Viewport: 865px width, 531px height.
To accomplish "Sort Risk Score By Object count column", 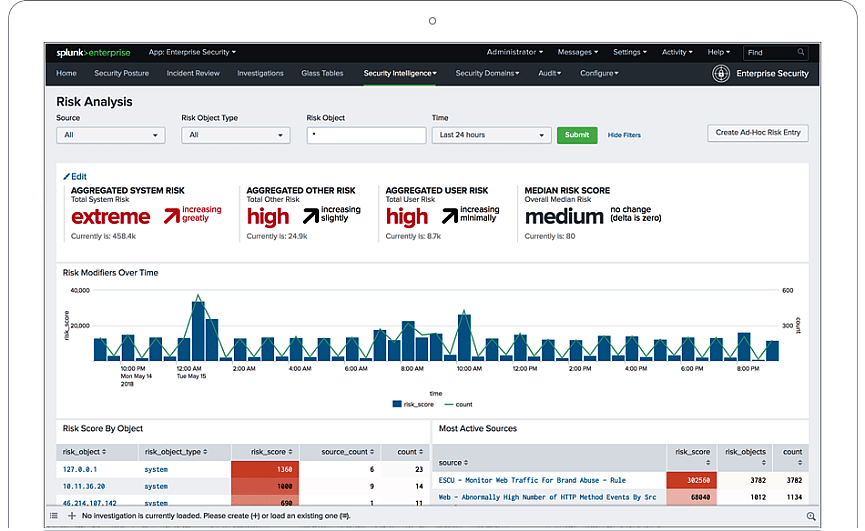I will (x=410, y=452).
